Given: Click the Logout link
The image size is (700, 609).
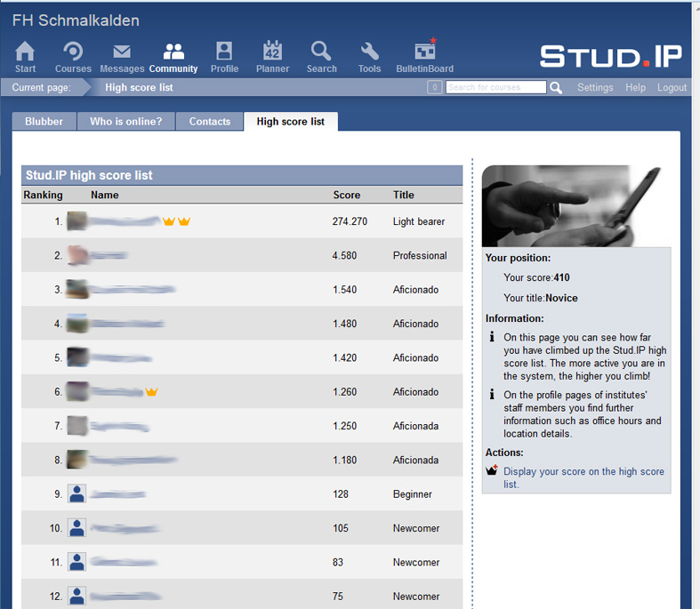Looking at the screenshot, I should point(672,87).
